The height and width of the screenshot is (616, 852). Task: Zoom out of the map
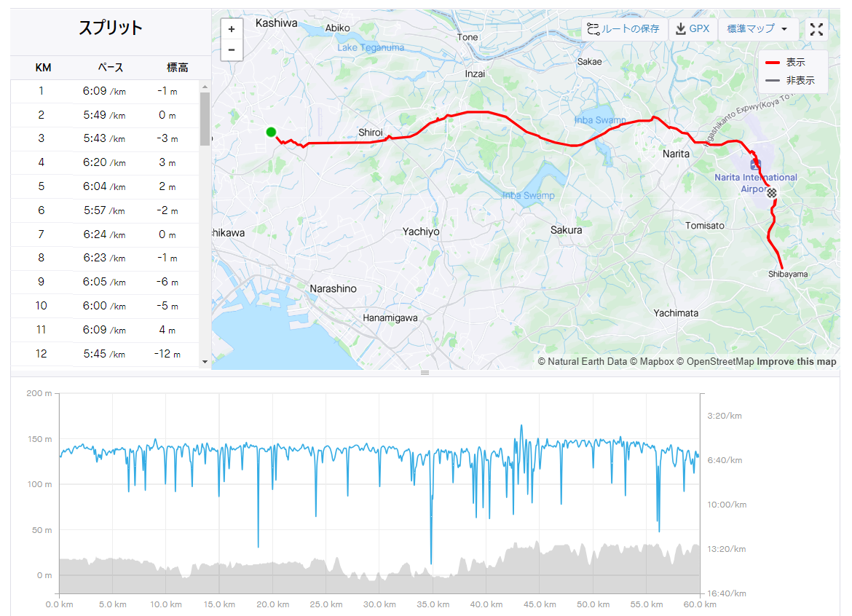[x=232, y=50]
